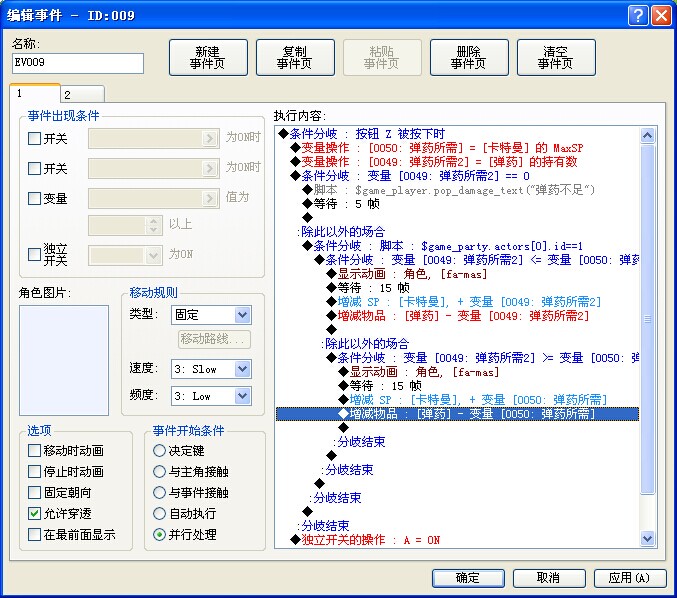677x598 pixels.
Task: Select event page tab 1
Action: click(x=35, y=93)
